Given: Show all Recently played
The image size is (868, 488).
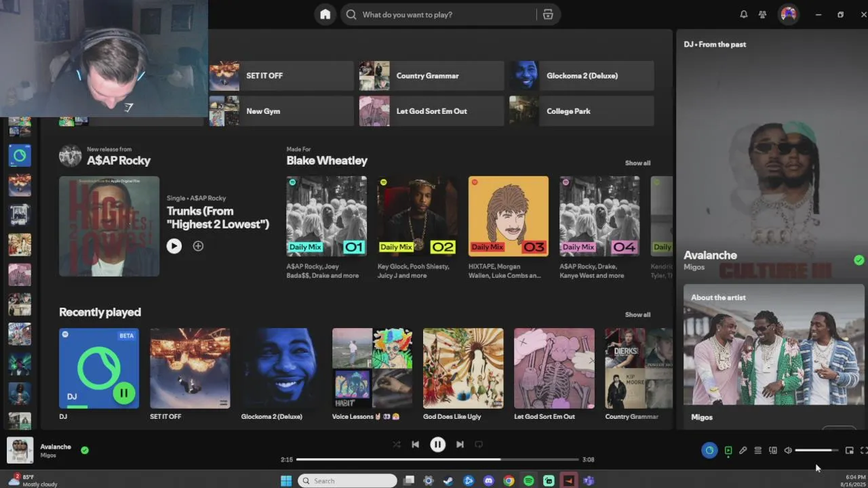Looking at the screenshot, I should pos(637,314).
